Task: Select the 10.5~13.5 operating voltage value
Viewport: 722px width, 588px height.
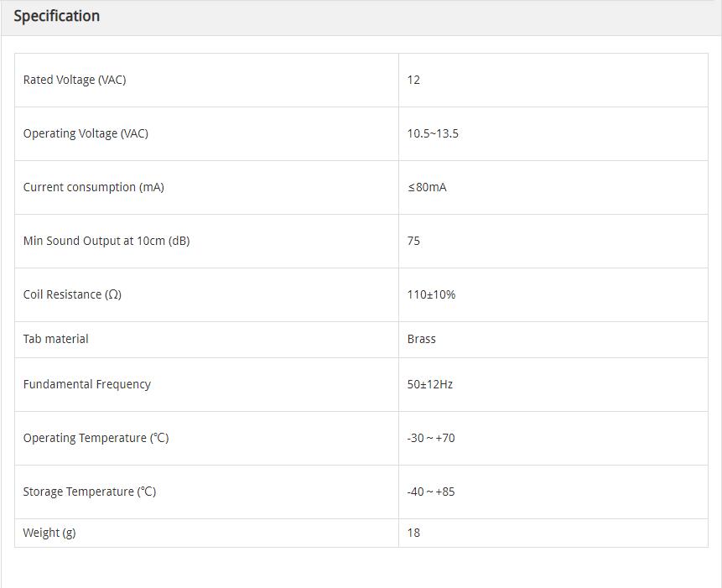Action: [433, 133]
